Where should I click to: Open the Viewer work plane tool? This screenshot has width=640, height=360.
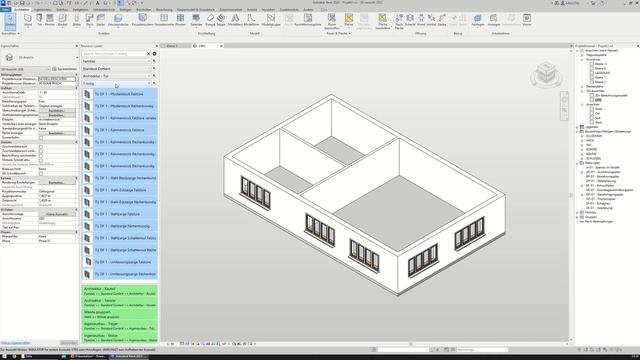(x=527, y=20)
